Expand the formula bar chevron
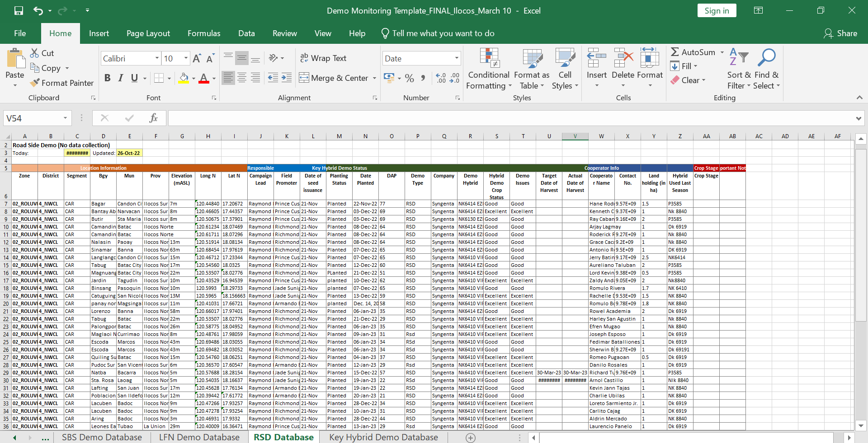 858,118
